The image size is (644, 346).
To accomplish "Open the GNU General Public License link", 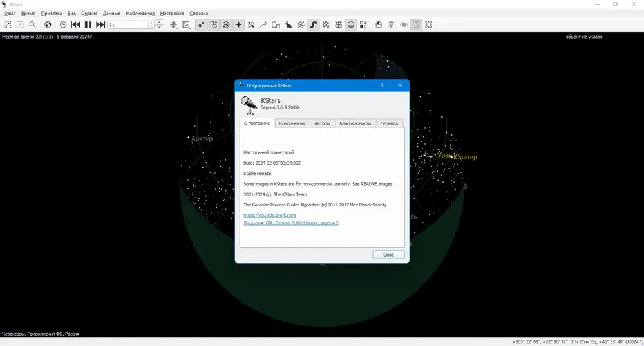I will [291, 223].
